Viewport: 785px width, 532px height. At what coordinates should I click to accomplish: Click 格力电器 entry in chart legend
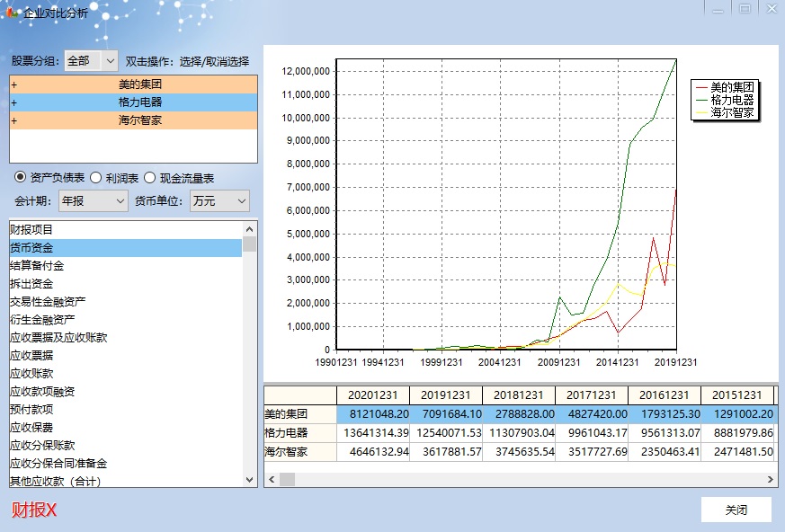click(x=732, y=100)
